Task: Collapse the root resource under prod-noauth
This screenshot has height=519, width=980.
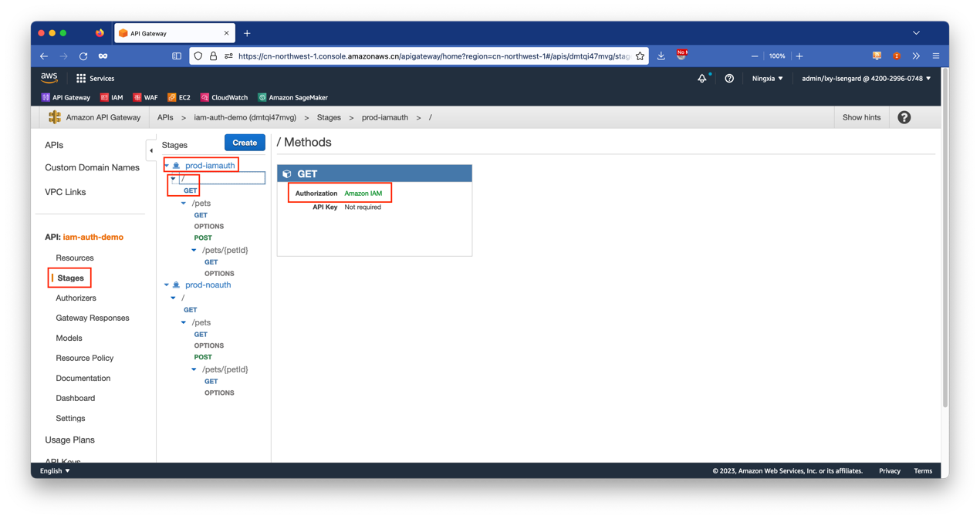Action: (174, 298)
